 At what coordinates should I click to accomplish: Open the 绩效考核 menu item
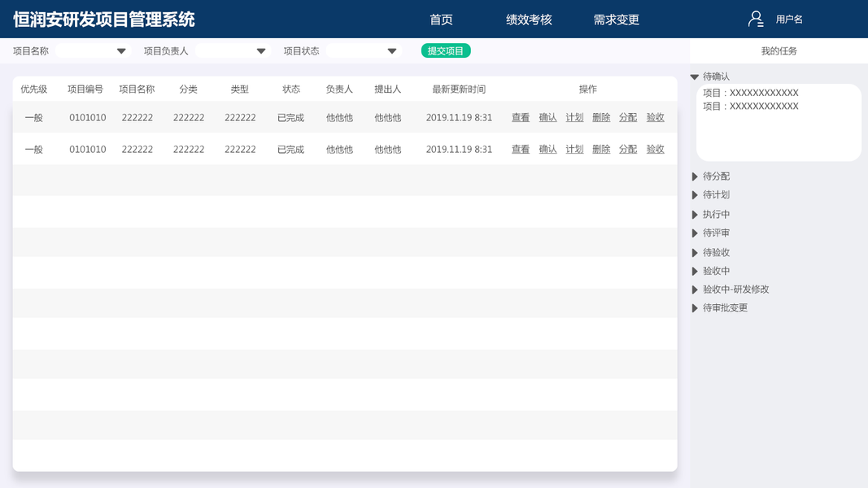coord(529,20)
